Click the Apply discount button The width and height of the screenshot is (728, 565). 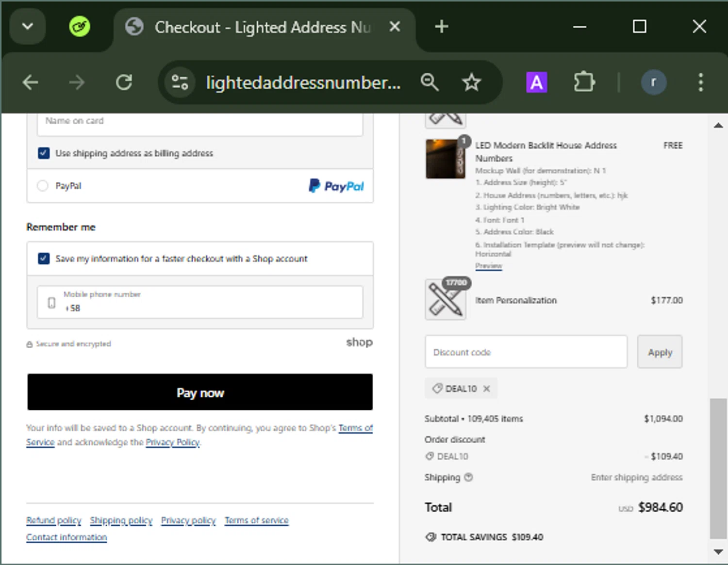tap(660, 352)
